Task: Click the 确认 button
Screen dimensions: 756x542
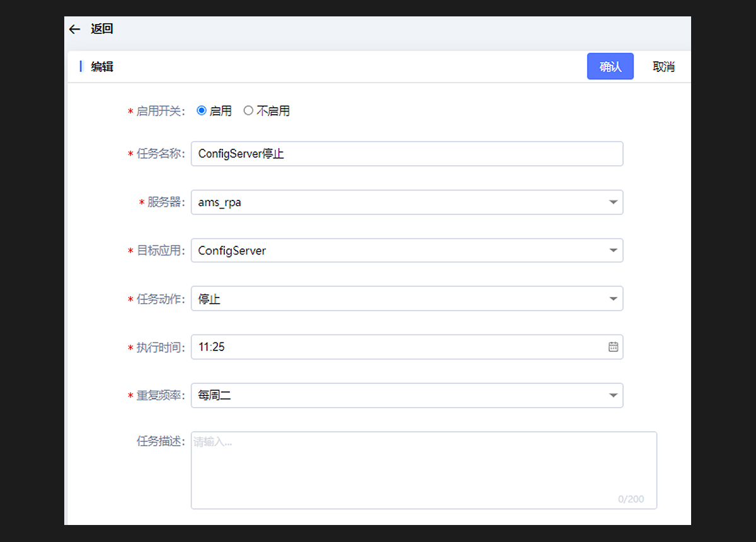Action: [610, 66]
